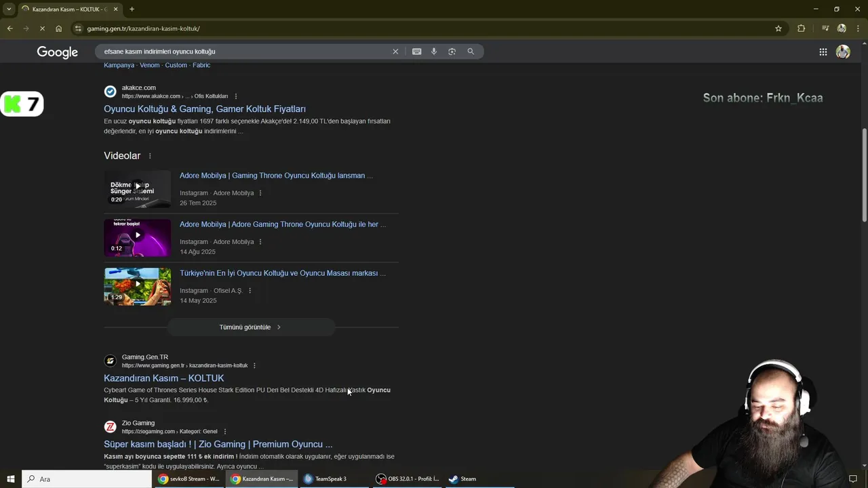Click the Custom filter link
The width and height of the screenshot is (868, 488).
[x=176, y=65]
